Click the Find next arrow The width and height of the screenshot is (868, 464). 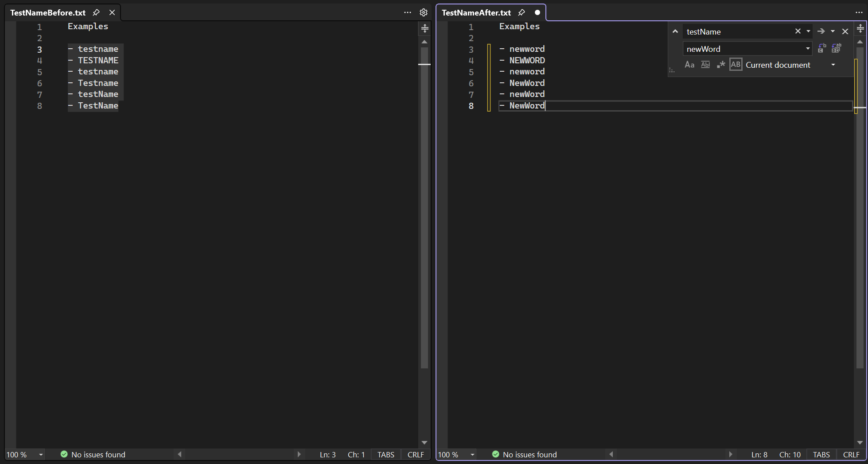pos(821,31)
